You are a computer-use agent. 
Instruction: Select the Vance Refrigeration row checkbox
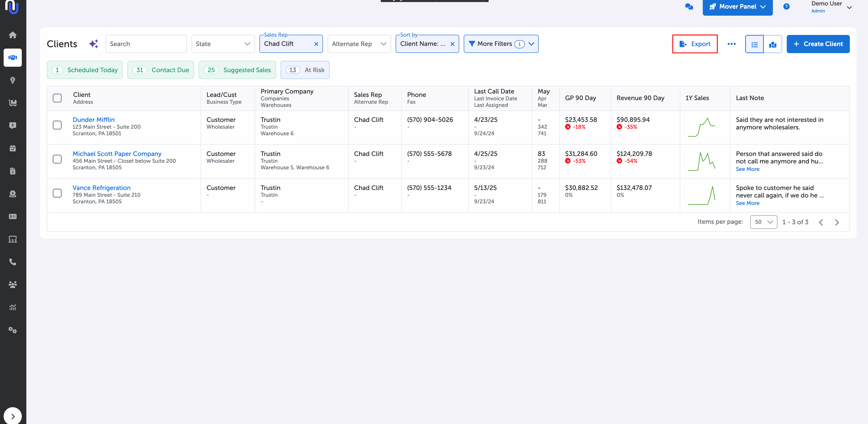click(57, 193)
